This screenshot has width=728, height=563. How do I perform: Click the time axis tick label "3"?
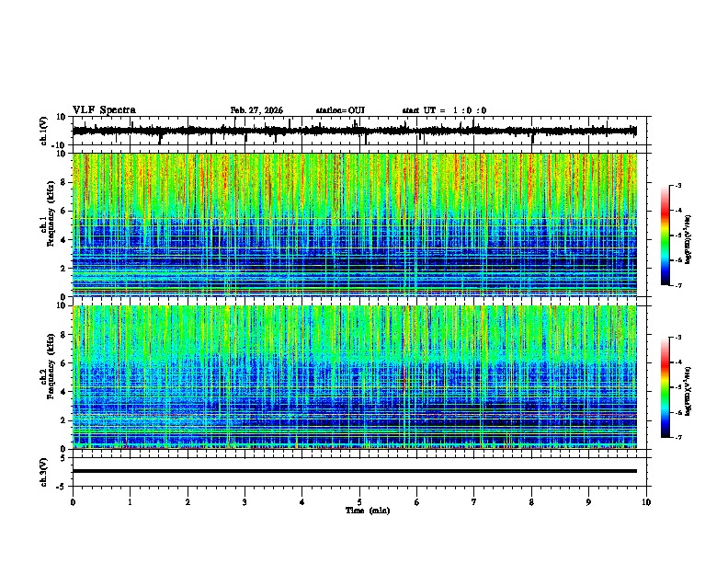coord(245,502)
